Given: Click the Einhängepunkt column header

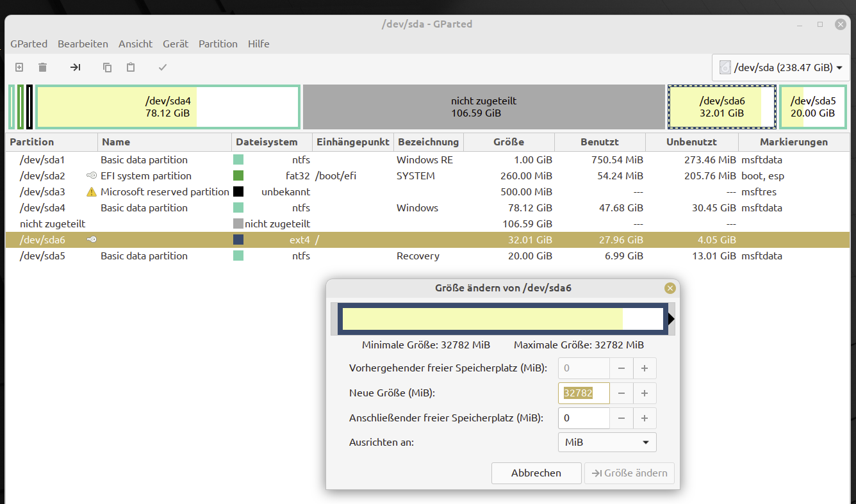Looking at the screenshot, I should (353, 142).
